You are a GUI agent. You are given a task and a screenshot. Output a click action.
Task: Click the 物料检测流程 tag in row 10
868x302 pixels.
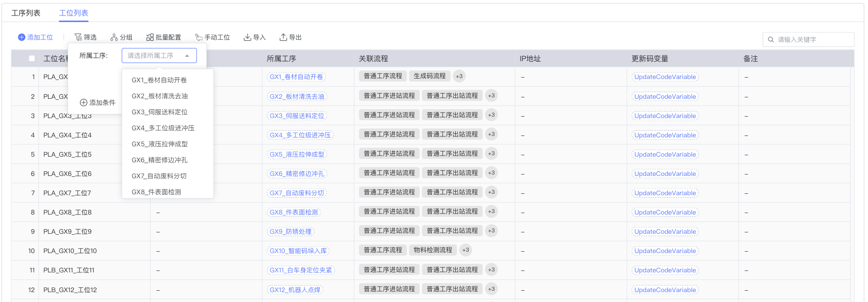coord(432,250)
